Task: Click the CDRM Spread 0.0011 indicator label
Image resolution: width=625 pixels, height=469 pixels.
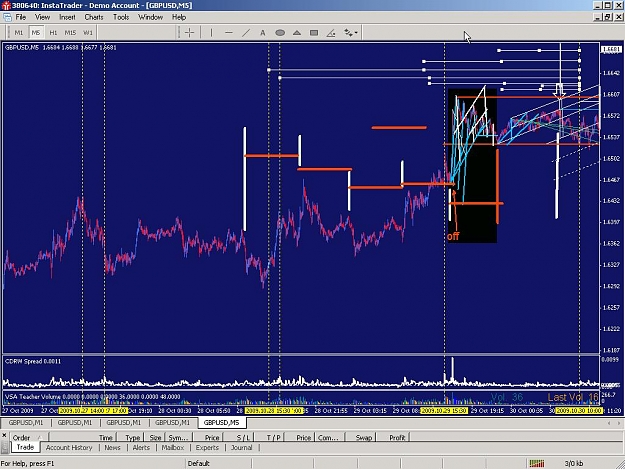Action: pyautogui.click(x=33, y=361)
